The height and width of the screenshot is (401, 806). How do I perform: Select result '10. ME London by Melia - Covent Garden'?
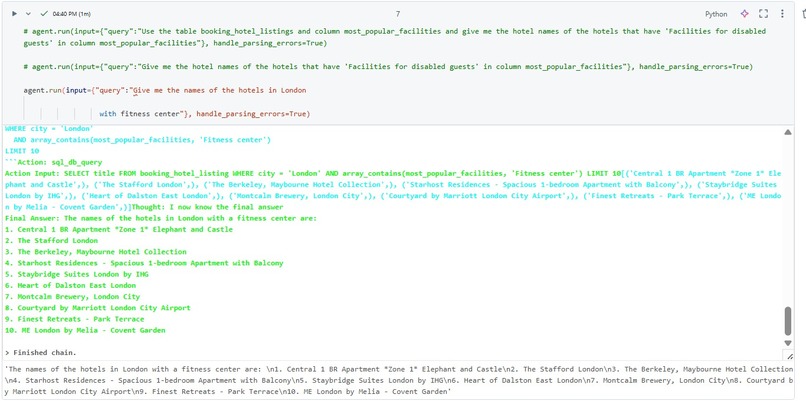click(x=85, y=331)
